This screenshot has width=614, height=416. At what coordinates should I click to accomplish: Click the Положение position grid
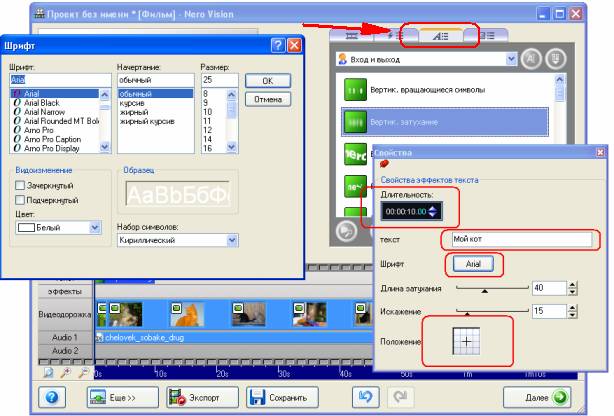coord(466,341)
